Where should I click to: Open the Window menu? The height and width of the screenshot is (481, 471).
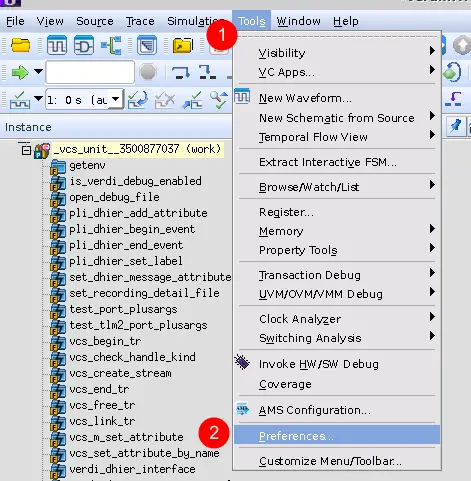pos(298,21)
